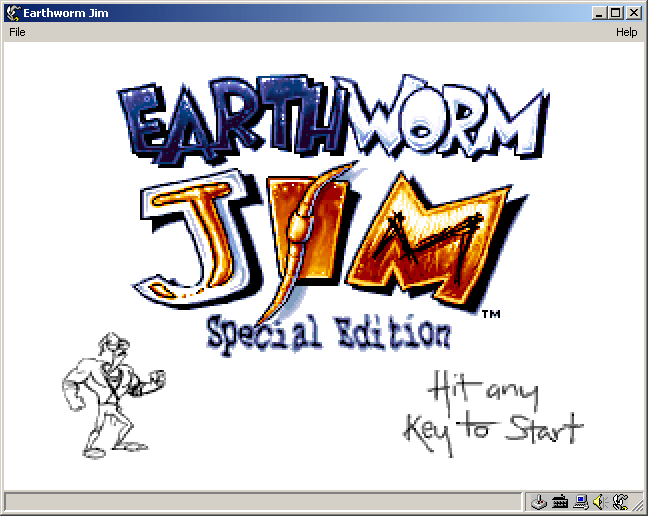Click the Earthworm Jim icon in status bar
The width and height of the screenshot is (648, 516).
click(620, 502)
